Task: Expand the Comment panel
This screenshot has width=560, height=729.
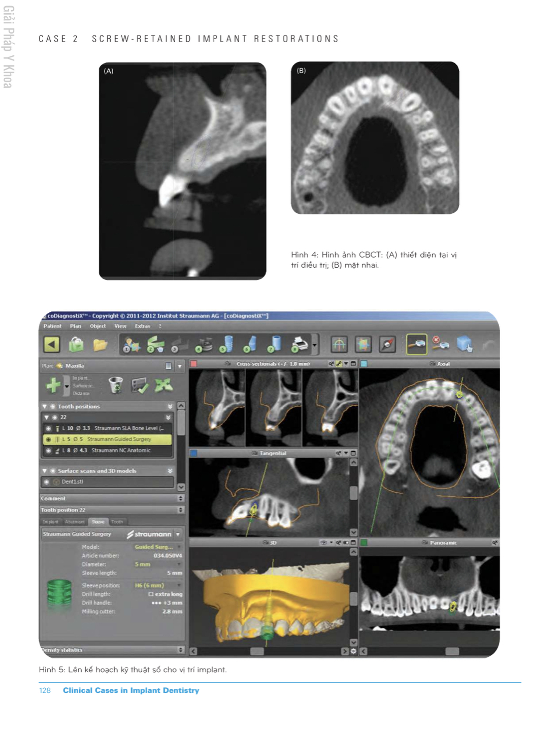Action: click(181, 498)
